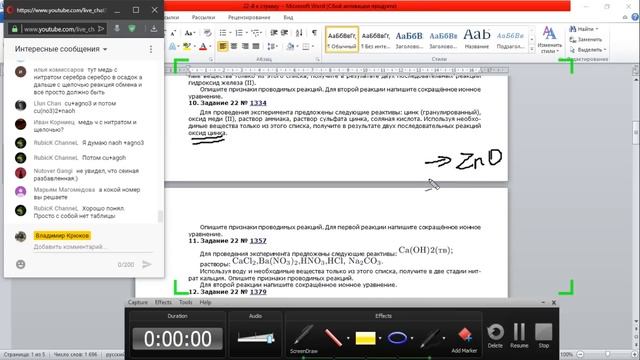Decrease paragraph indent
Viewport: 640px width, 360px height.
coord(273,33)
